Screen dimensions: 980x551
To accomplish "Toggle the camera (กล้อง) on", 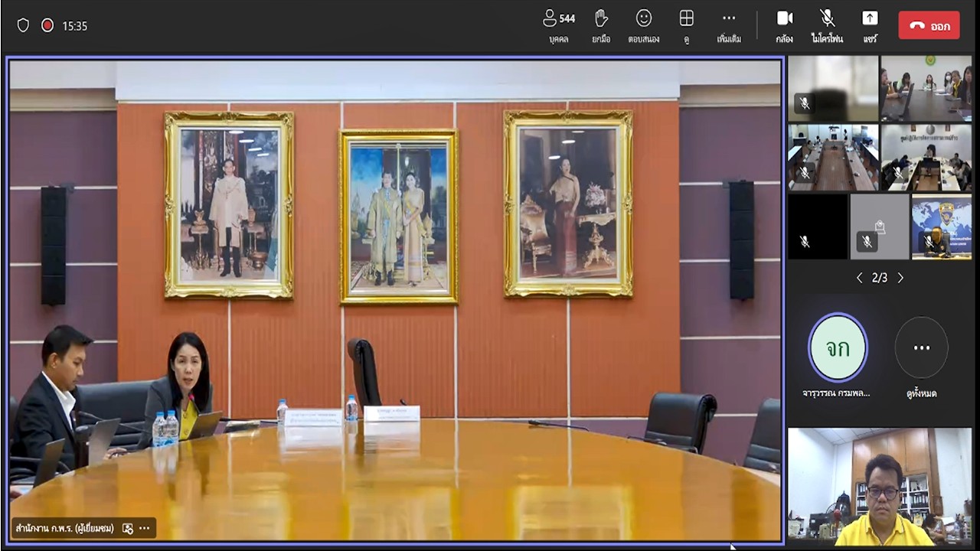I will pyautogui.click(x=784, y=25).
